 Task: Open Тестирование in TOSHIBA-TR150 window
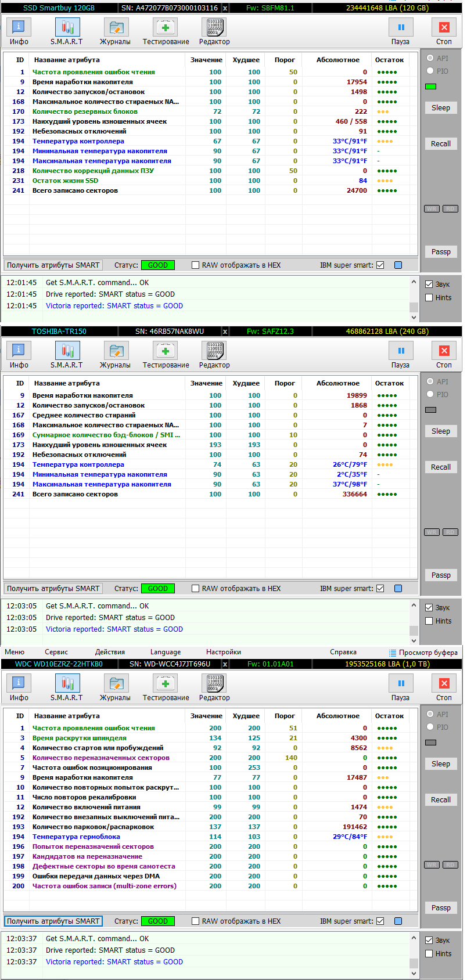click(x=166, y=355)
